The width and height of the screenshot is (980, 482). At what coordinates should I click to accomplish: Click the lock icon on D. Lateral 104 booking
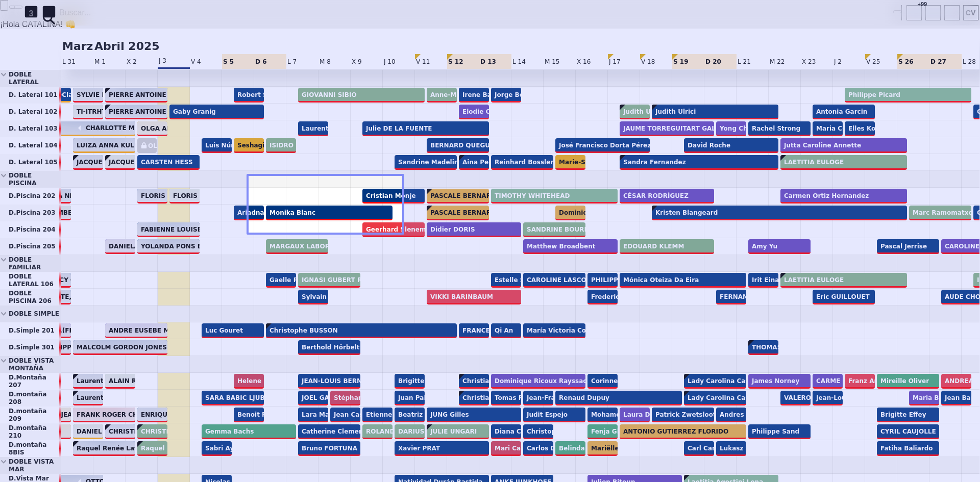tap(144, 146)
